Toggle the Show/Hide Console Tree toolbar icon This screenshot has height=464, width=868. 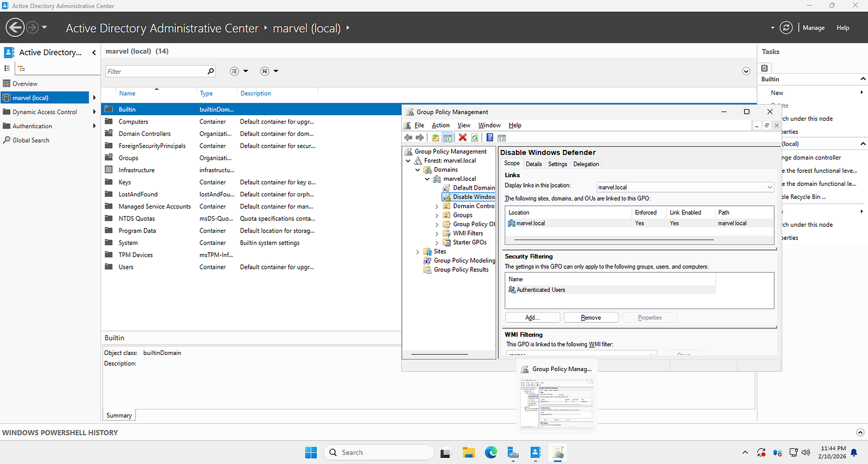(446, 138)
